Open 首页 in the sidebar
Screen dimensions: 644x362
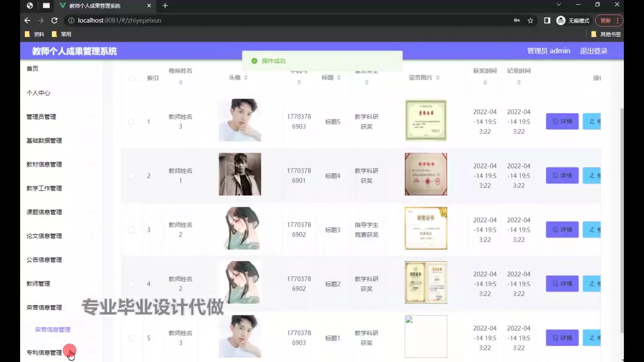(x=33, y=68)
